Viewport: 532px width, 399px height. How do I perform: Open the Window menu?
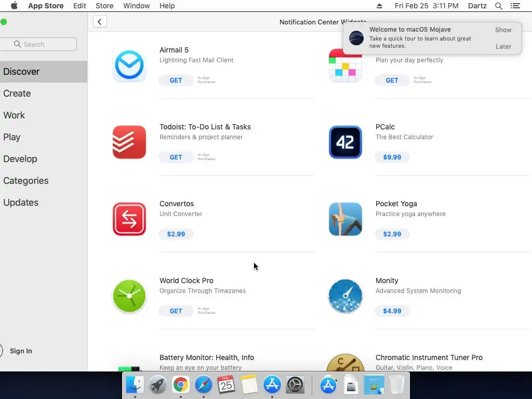click(x=137, y=6)
